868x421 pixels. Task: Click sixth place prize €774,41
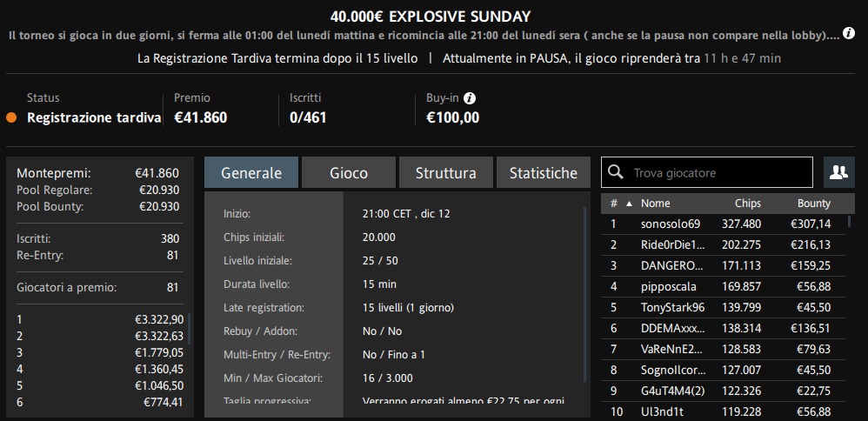(164, 402)
